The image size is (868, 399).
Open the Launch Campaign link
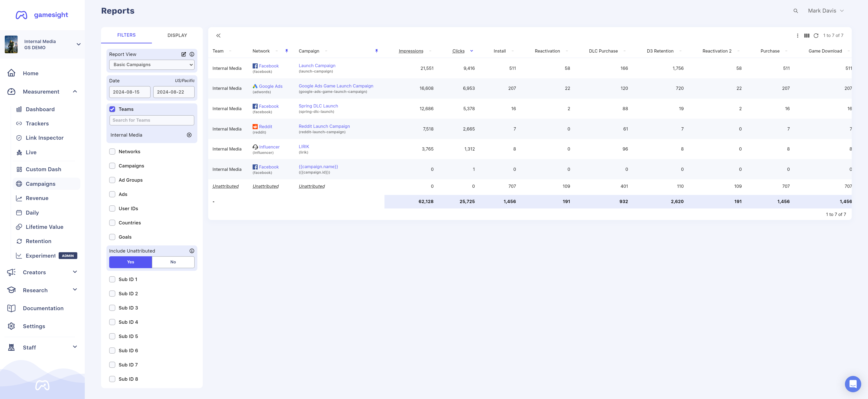pyautogui.click(x=317, y=66)
